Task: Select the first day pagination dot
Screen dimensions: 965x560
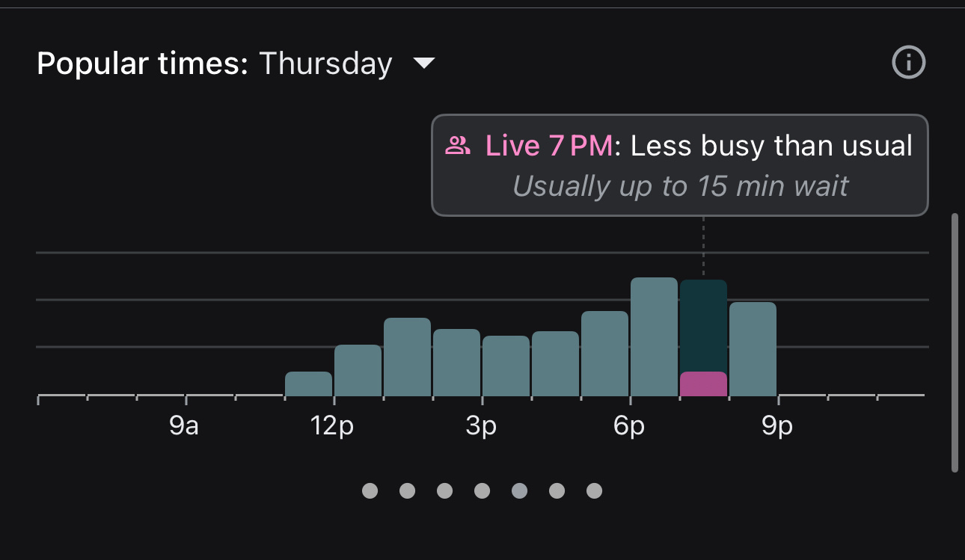Action: click(370, 490)
